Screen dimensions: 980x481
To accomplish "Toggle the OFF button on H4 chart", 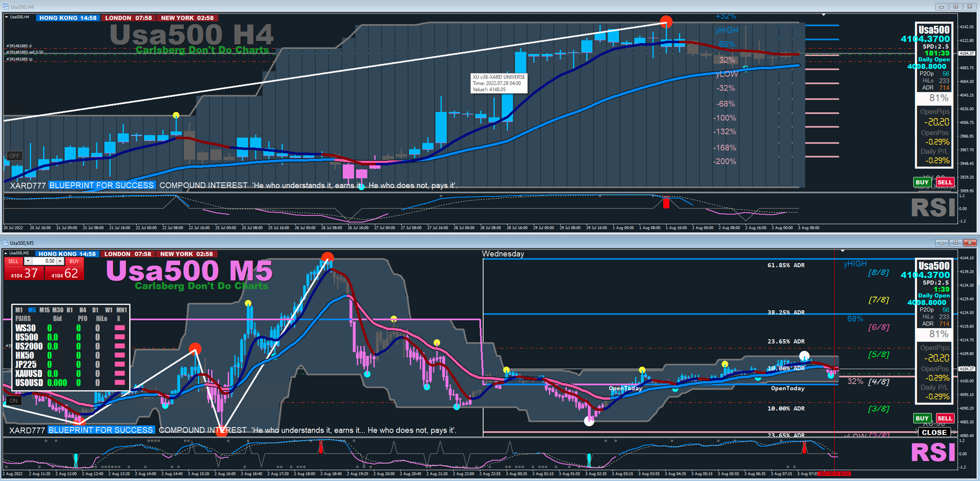I will tap(14, 156).
